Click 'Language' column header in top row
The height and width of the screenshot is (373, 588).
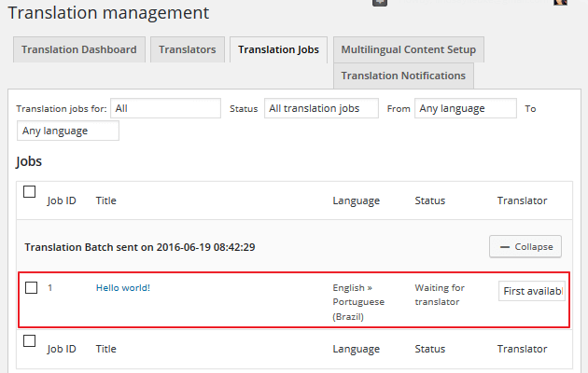357,200
